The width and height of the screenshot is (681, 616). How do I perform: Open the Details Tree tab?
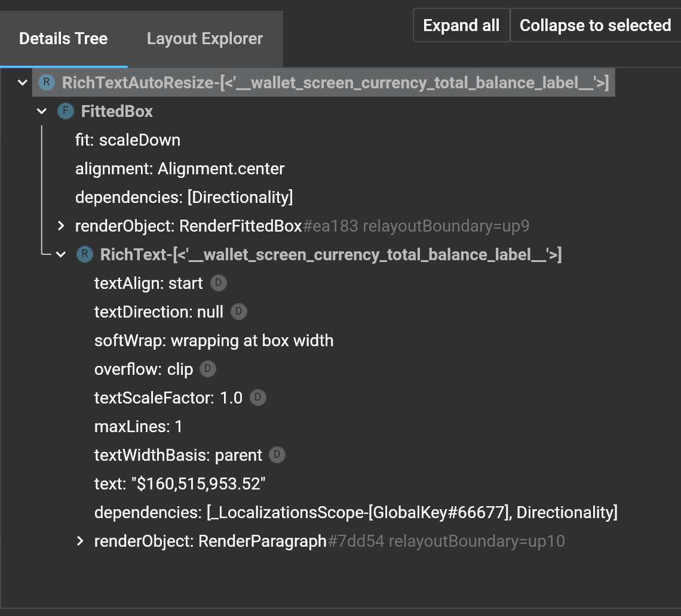click(x=63, y=38)
